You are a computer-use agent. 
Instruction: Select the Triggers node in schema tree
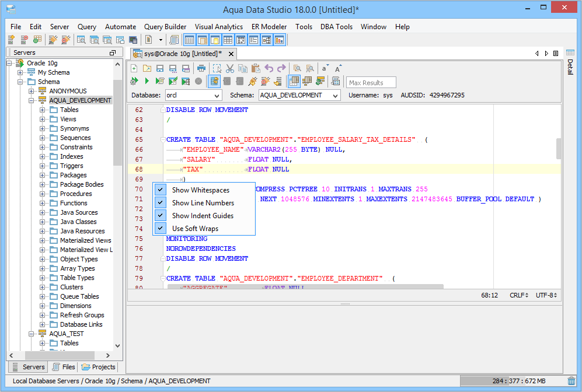click(x=71, y=166)
